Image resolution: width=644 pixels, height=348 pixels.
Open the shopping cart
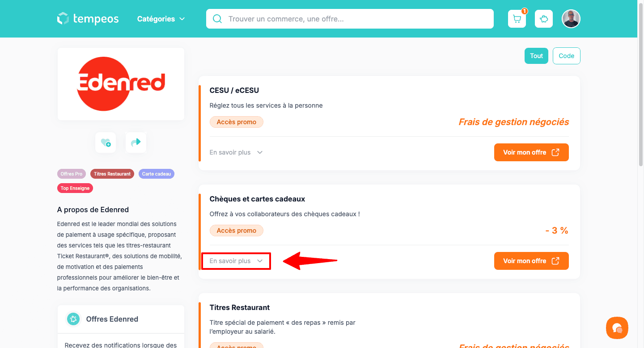[x=517, y=19]
